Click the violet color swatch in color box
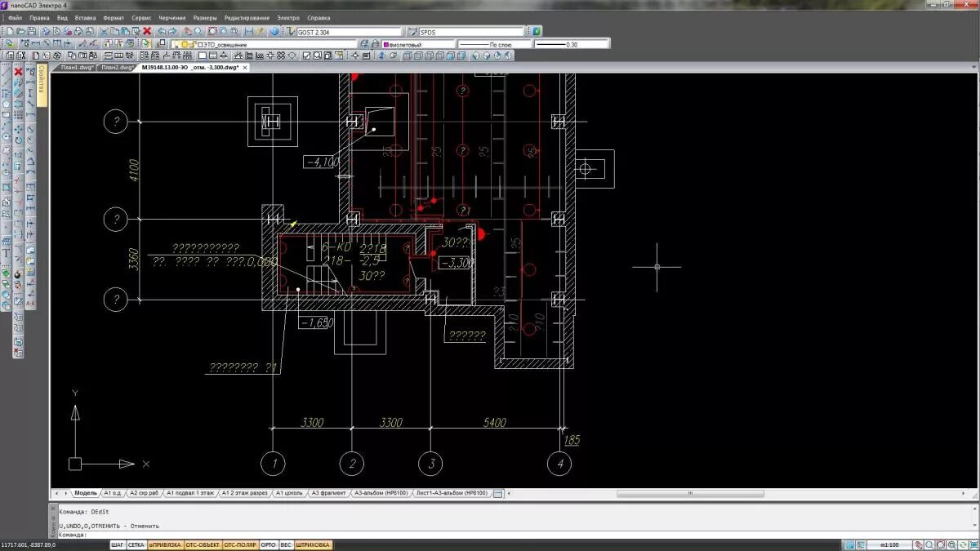 [x=386, y=44]
